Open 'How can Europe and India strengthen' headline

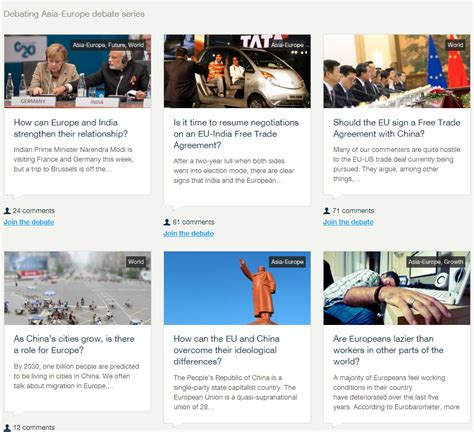71,128
